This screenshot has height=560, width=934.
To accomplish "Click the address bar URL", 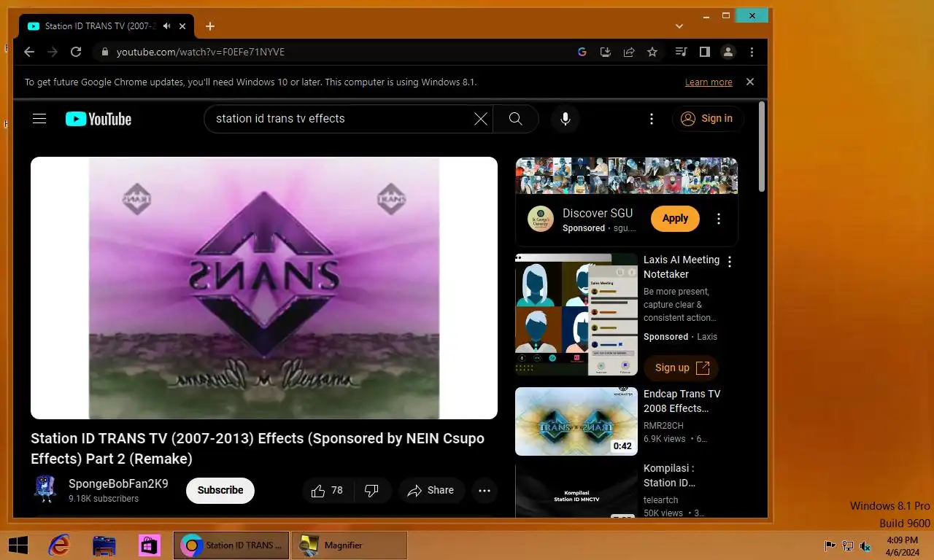I will click(x=201, y=52).
